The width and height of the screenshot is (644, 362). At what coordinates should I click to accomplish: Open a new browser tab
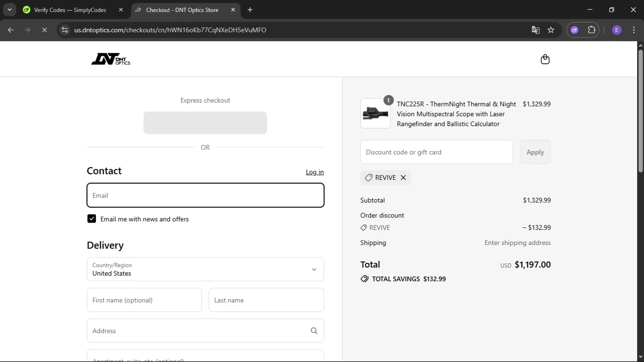coord(250,10)
